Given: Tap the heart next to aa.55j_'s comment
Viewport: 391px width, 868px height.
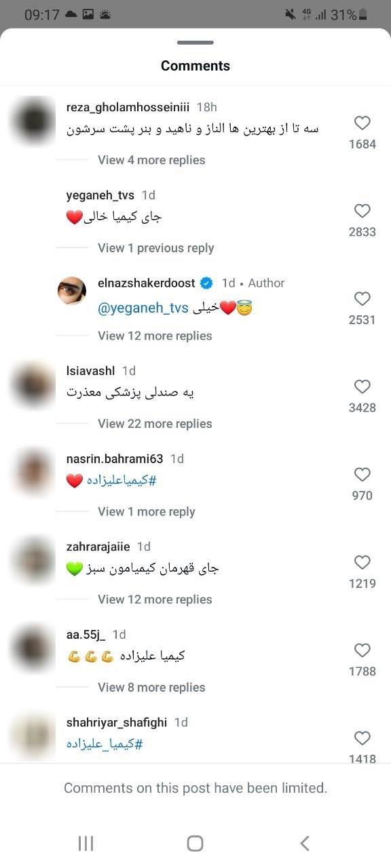Looking at the screenshot, I should point(362,650).
